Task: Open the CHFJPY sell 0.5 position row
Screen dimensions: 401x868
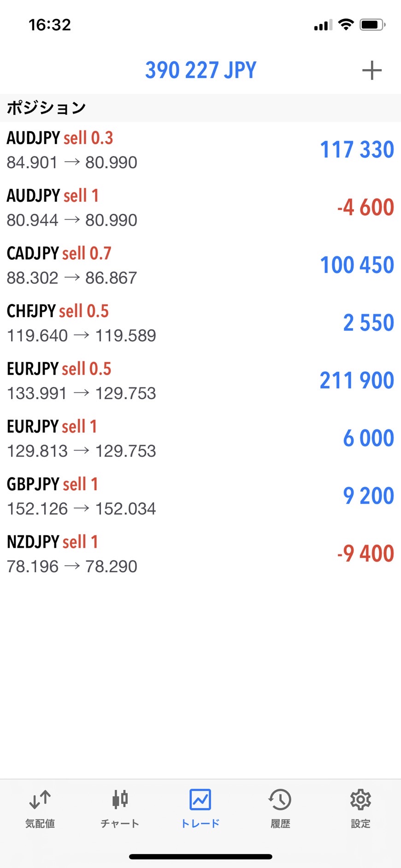Action: click(200, 323)
